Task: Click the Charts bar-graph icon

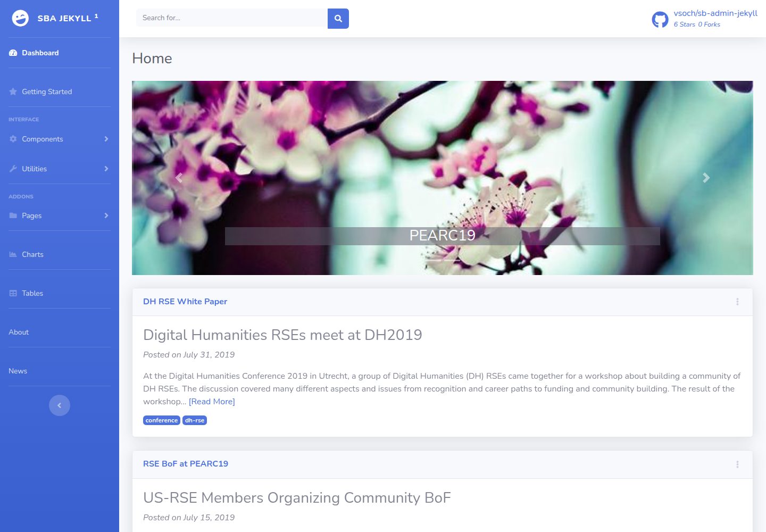Action: pyautogui.click(x=13, y=254)
